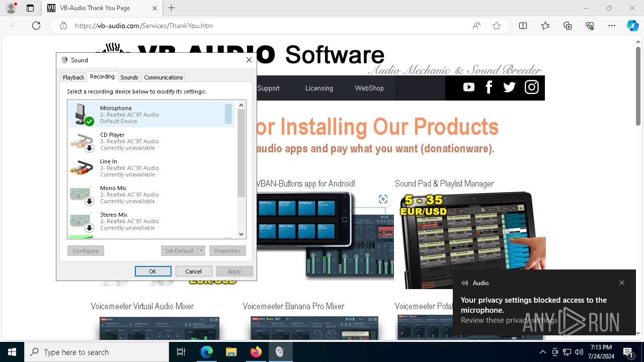644x362 pixels.
Task: Open the volume icon in system tray
Action: click(x=579, y=352)
